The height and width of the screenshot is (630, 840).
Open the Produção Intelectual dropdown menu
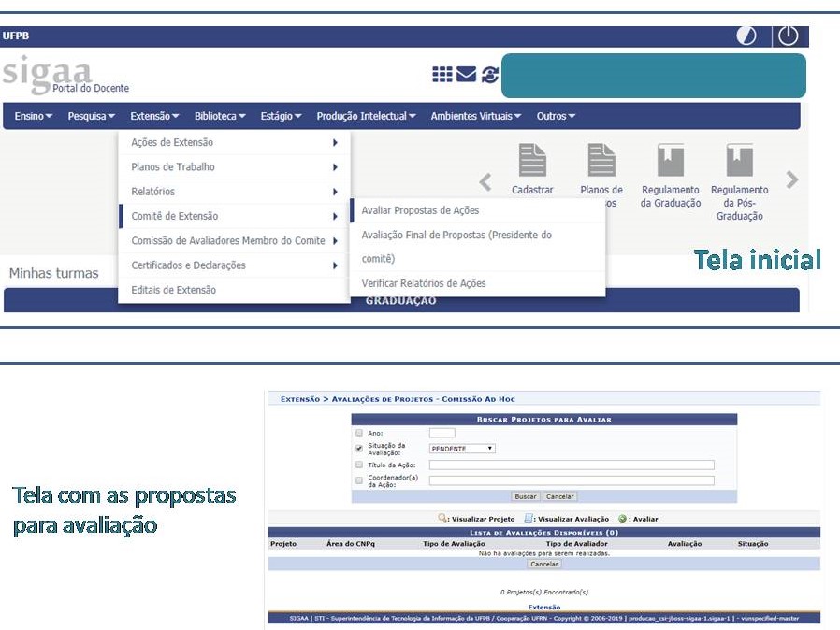click(367, 116)
